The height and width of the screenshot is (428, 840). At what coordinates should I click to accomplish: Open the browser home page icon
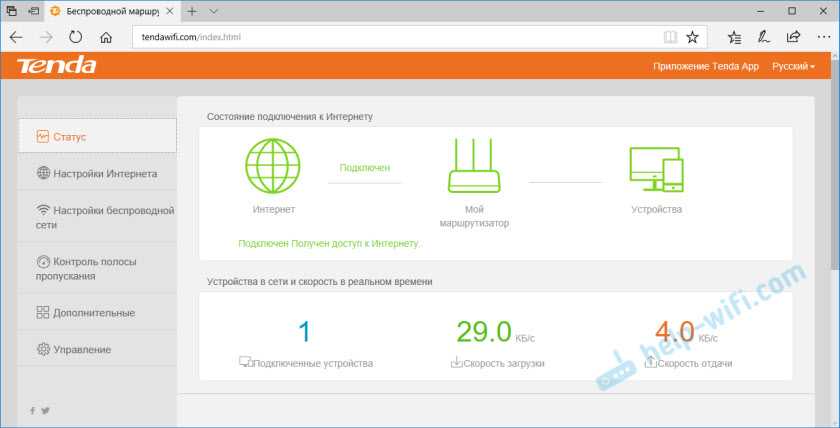tap(106, 37)
